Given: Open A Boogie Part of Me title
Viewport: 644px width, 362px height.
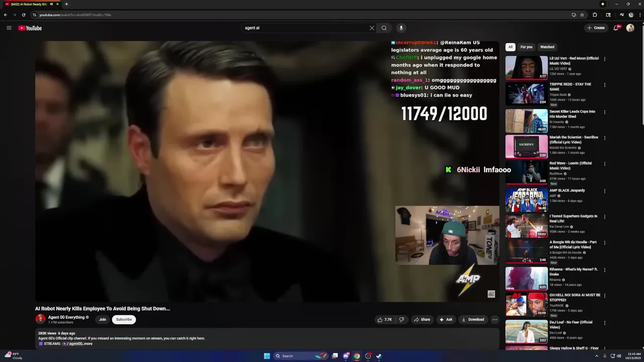Looking at the screenshot, I should (x=573, y=244).
